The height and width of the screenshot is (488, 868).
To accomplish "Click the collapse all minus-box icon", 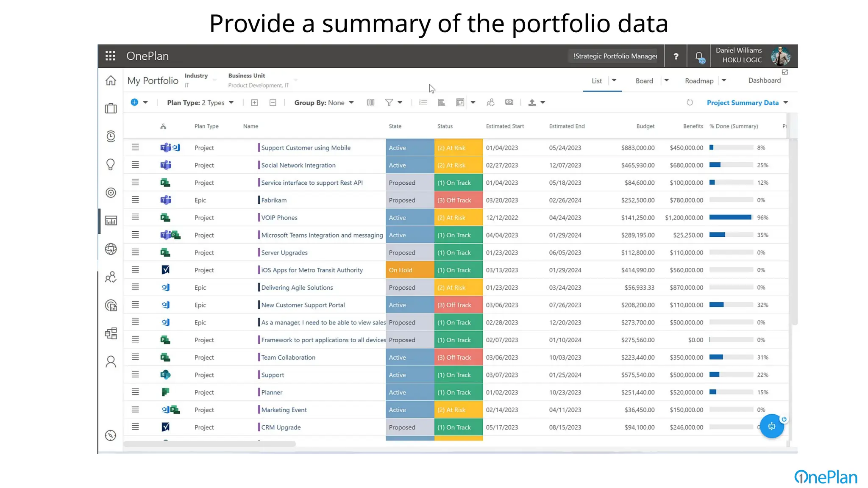I will point(273,103).
